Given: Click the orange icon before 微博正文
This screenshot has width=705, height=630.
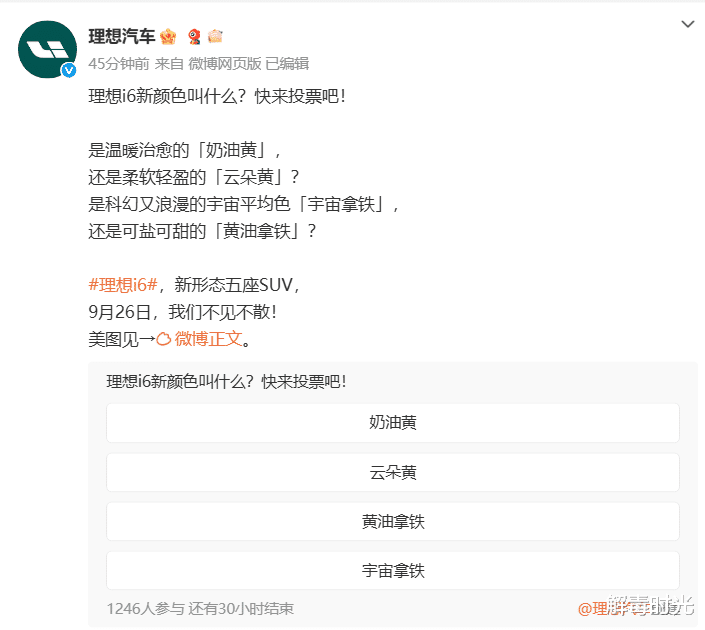Looking at the screenshot, I should 164,339.
